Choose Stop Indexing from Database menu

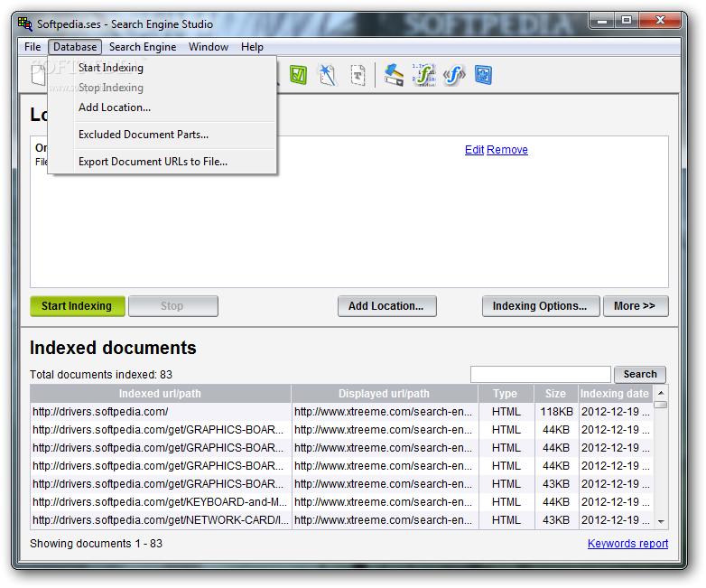[163, 88]
